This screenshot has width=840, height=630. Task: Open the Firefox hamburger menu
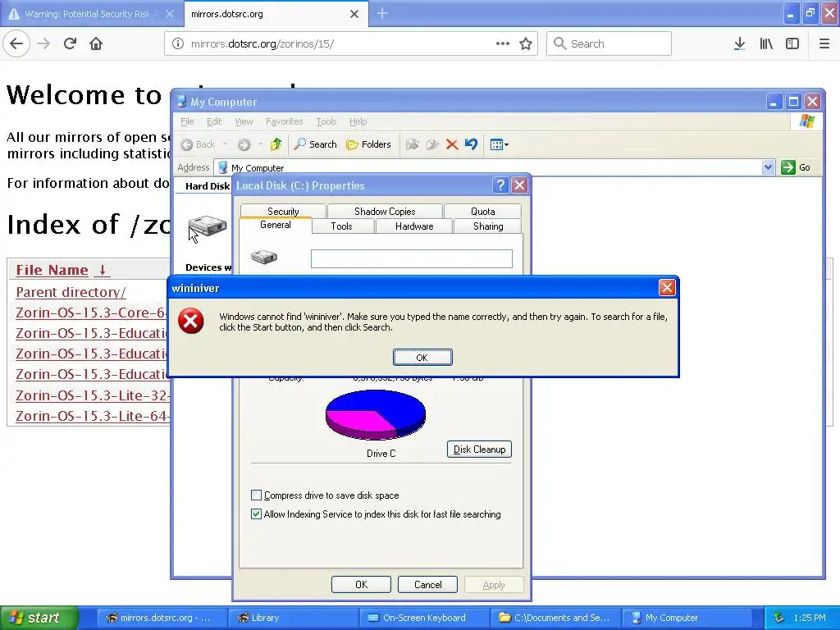click(x=824, y=43)
